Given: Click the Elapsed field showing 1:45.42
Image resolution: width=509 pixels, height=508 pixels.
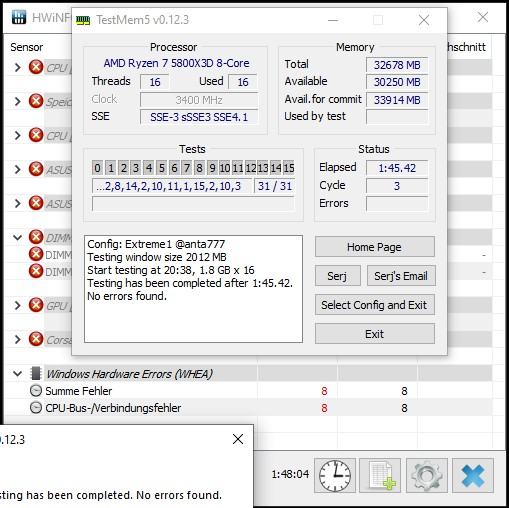Looking at the screenshot, I should pyautogui.click(x=397, y=168).
